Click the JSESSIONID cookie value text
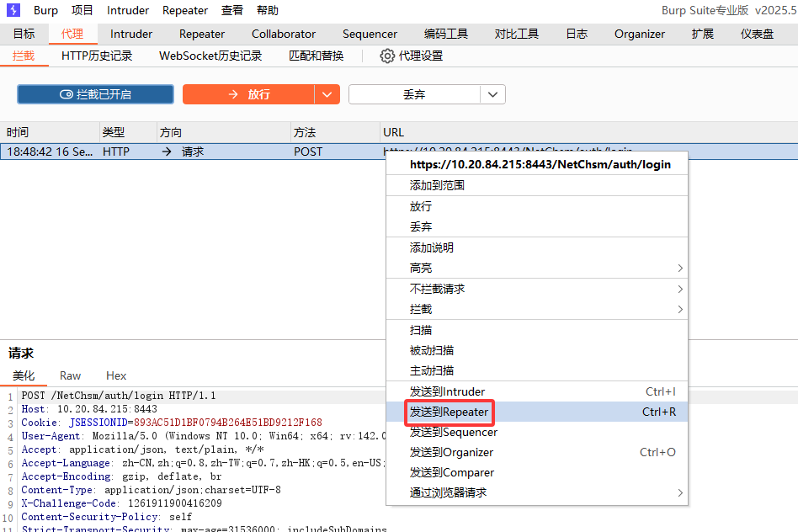The image size is (798, 532). 227,423
